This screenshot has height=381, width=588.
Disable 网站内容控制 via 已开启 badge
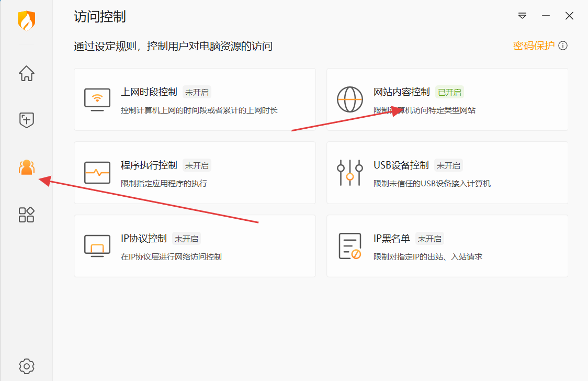tap(449, 92)
